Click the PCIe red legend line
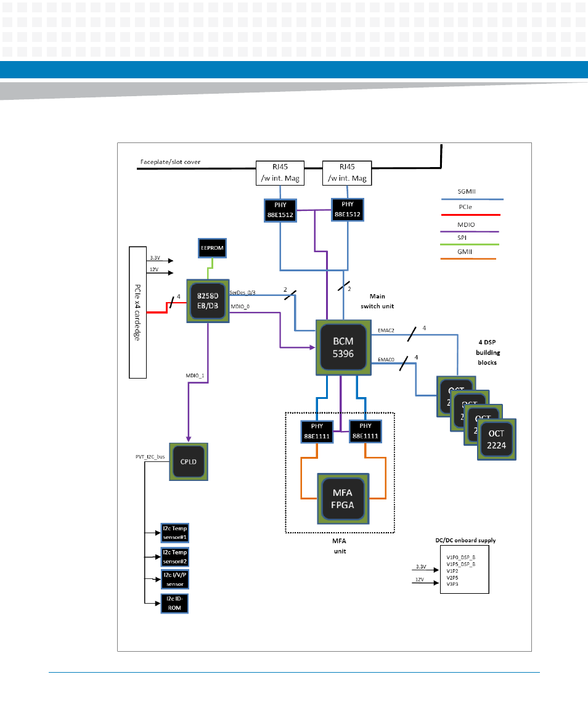The image size is (588, 706). click(471, 215)
